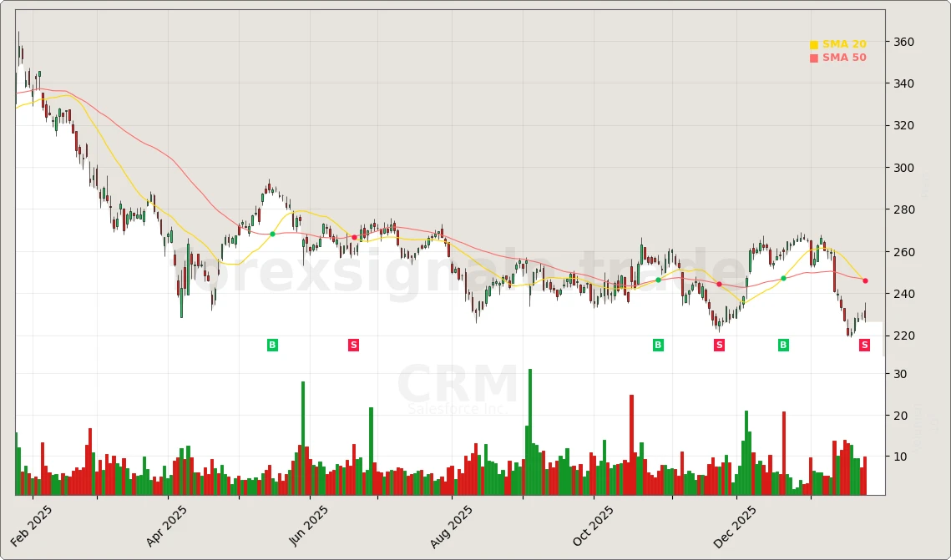Toggle the SMA 50 overlay via its legend
This screenshot has height=560, width=951.
click(843, 57)
